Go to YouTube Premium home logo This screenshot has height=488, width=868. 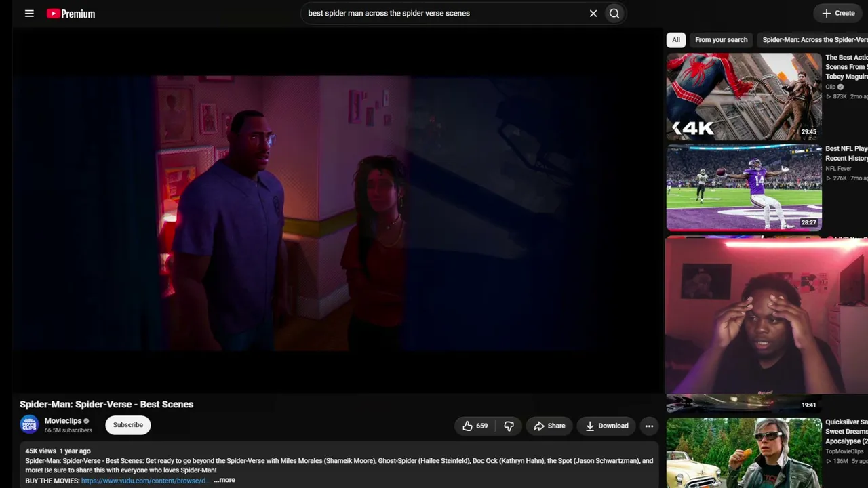[71, 14]
